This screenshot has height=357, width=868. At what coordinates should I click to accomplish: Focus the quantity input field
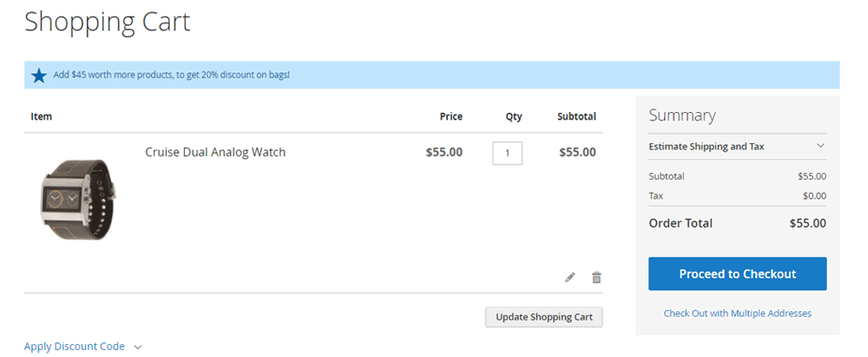(507, 153)
